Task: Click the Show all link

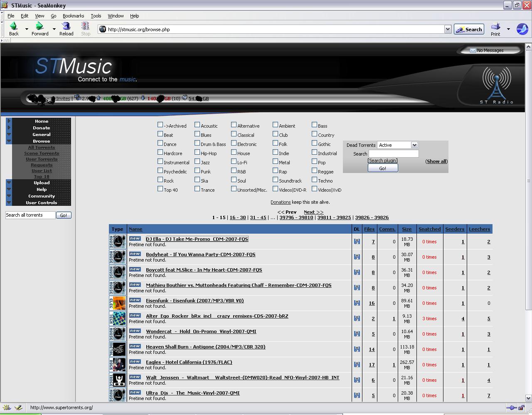Action: click(436, 161)
